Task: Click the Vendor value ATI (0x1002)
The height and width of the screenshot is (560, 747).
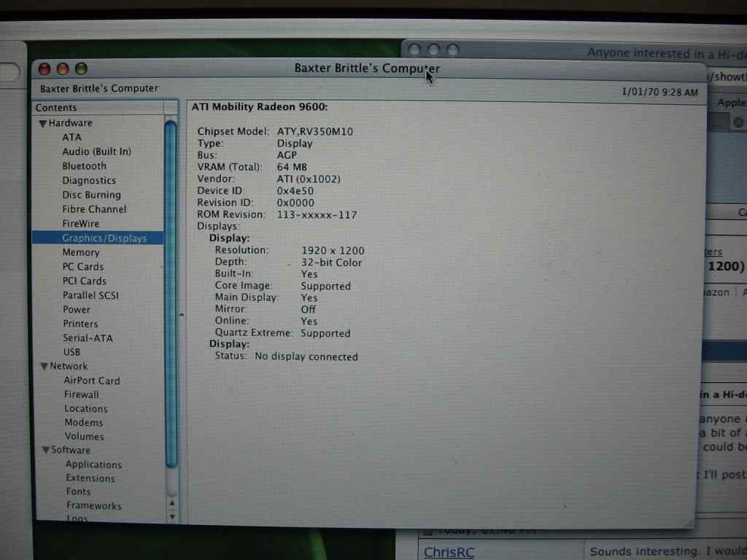Action: point(309,179)
